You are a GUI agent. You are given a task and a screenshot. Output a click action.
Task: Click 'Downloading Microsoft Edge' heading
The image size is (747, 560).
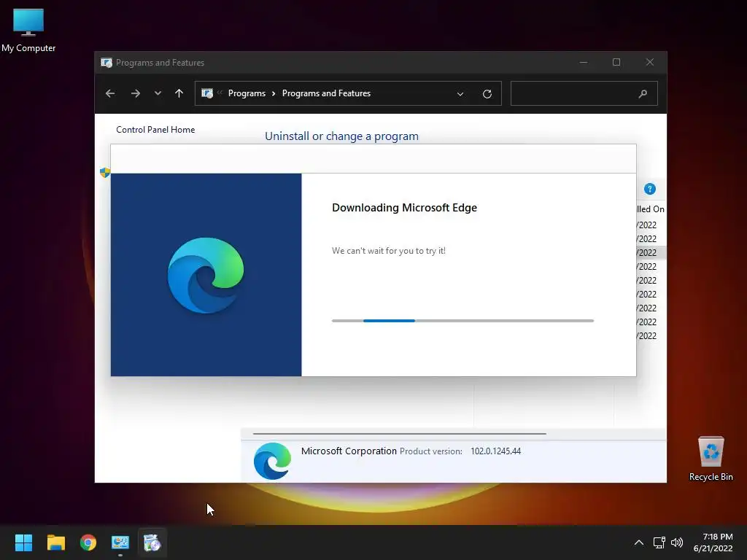(x=404, y=208)
